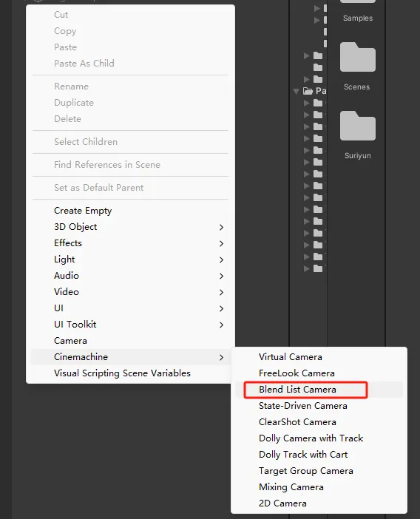The image size is (420, 519).
Task: Click Camera in the context menu
Action: [x=130, y=341]
